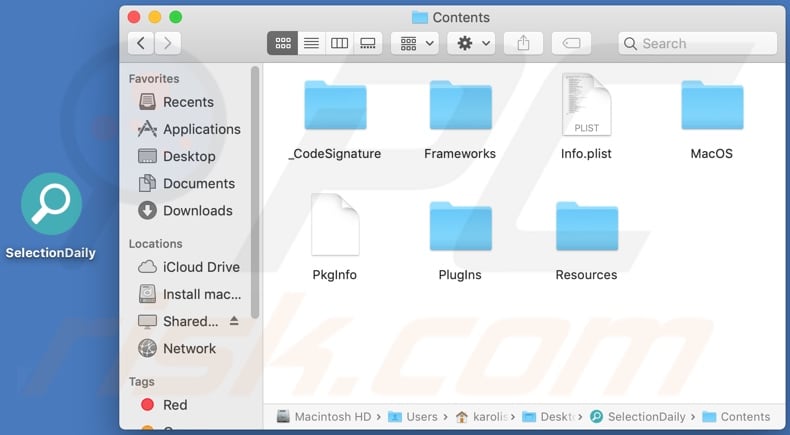This screenshot has width=790, height=435.
Task: Click the Edit Tags toolbar button
Action: (571, 43)
